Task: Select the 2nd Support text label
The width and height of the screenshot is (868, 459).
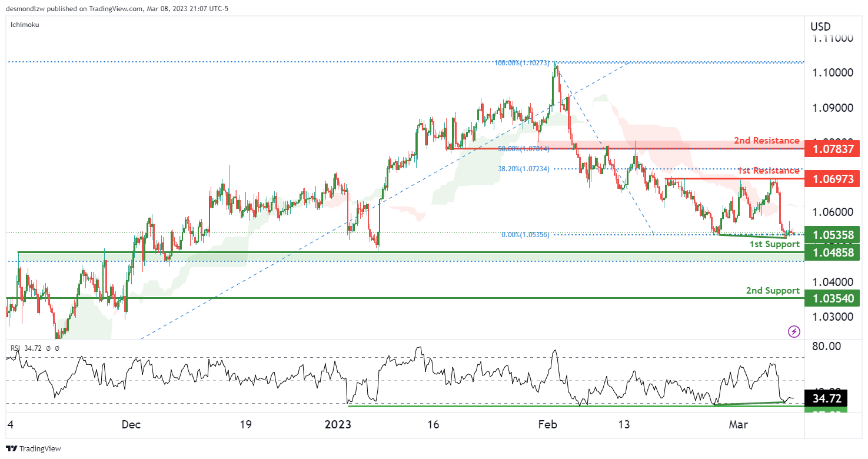Action: pos(772,290)
